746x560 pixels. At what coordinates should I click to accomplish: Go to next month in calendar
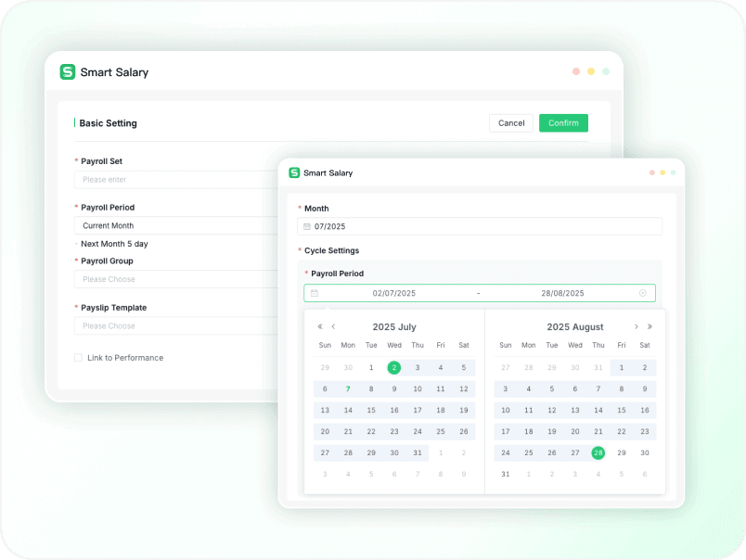[x=636, y=326]
